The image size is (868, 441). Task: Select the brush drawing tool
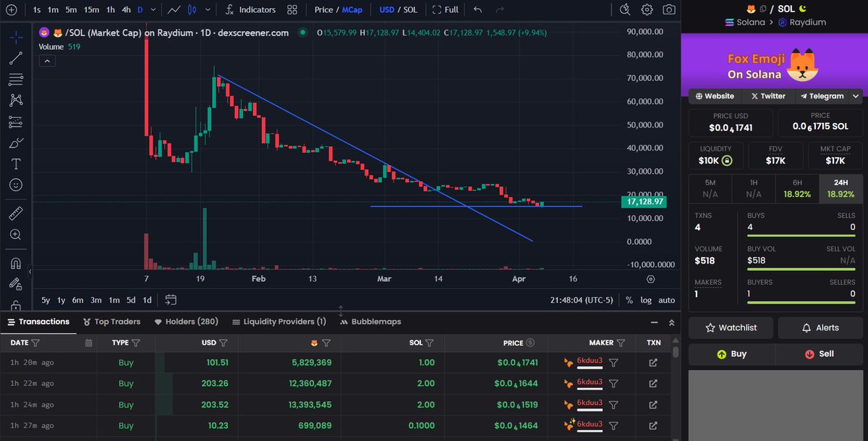click(15, 143)
